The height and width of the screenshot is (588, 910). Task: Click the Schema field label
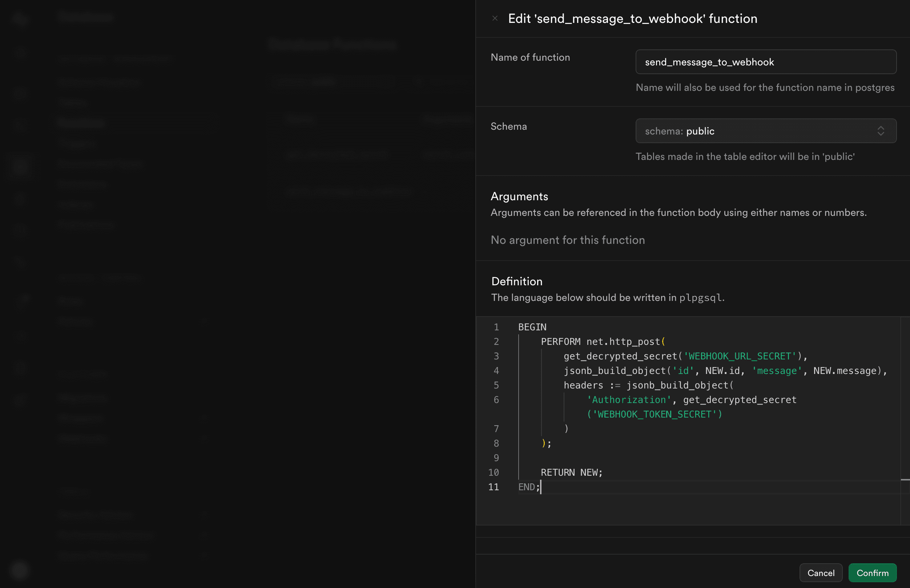click(x=508, y=126)
